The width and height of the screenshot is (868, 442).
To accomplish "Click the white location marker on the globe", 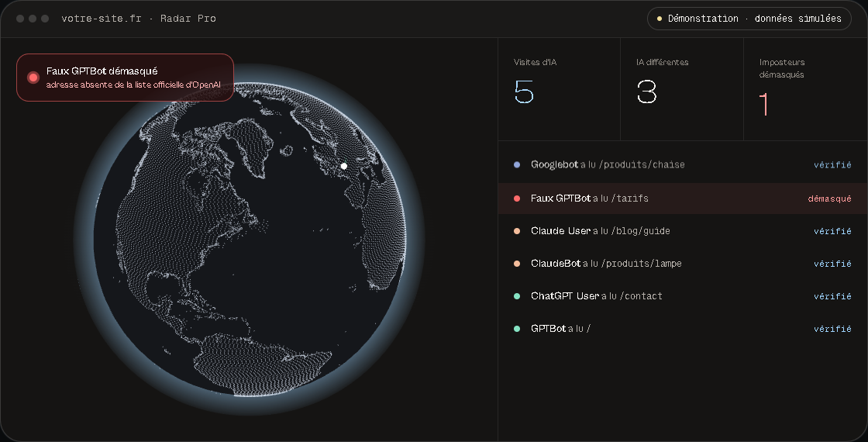I will pyautogui.click(x=344, y=166).
